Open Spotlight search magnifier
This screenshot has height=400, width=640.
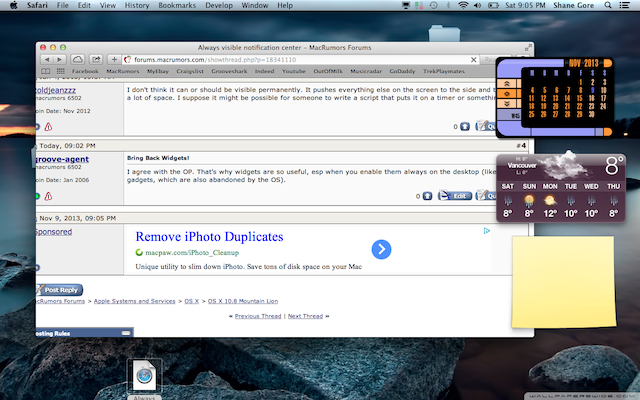pyautogui.click(x=608, y=5)
